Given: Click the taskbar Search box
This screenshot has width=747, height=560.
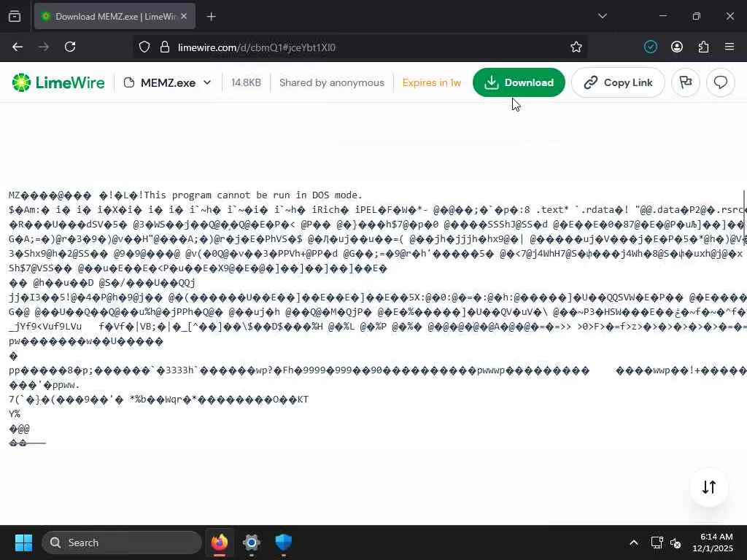Looking at the screenshot, I should tap(122, 542).
